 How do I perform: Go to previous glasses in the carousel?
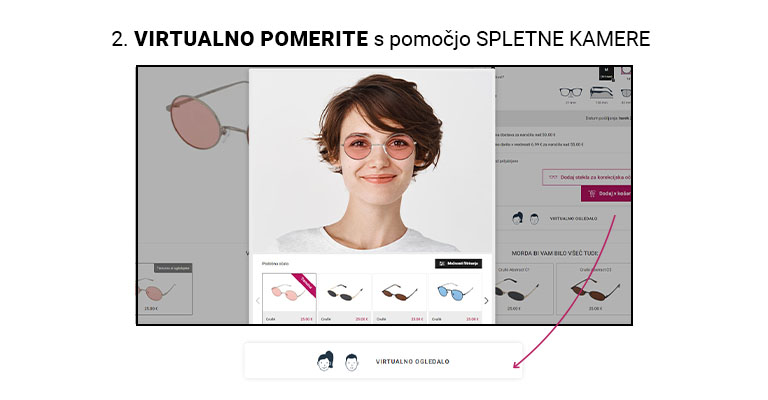click(x=258, y=301)
